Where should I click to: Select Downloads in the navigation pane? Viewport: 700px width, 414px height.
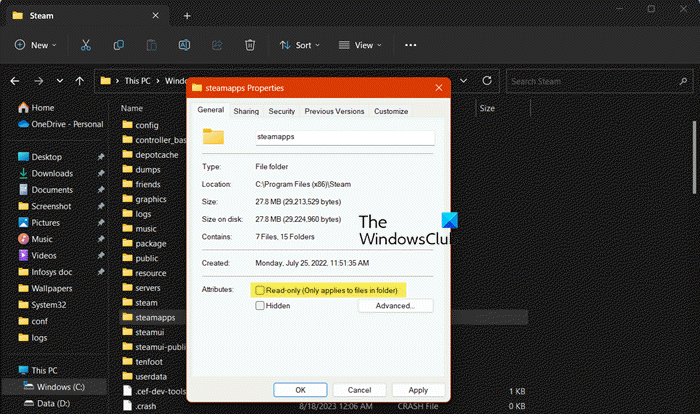51,173
